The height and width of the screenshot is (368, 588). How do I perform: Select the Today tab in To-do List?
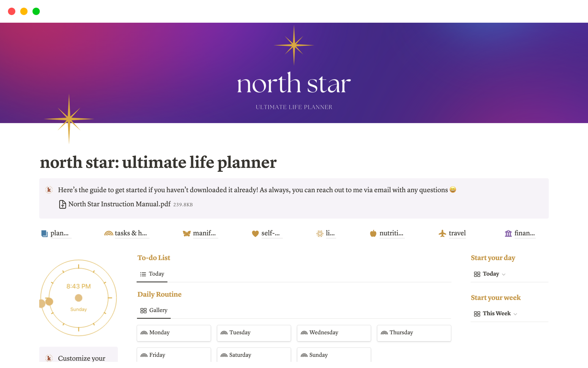point(156,274)
